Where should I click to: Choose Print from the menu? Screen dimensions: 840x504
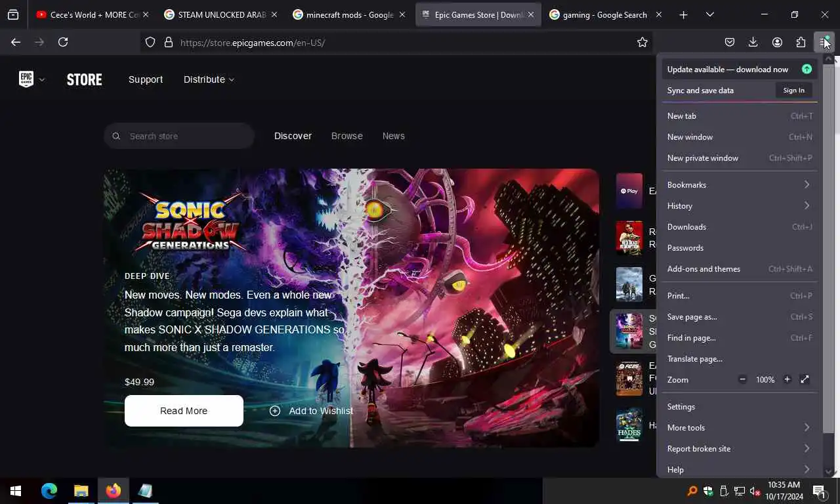pyautogui.click(x=740, y=295)
